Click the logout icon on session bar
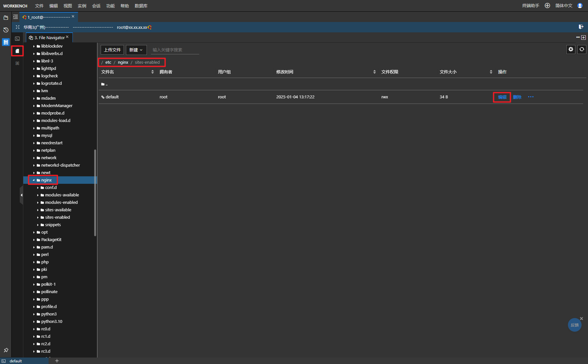This screenshot has height=364, width=588. click(x=581, y=27)
